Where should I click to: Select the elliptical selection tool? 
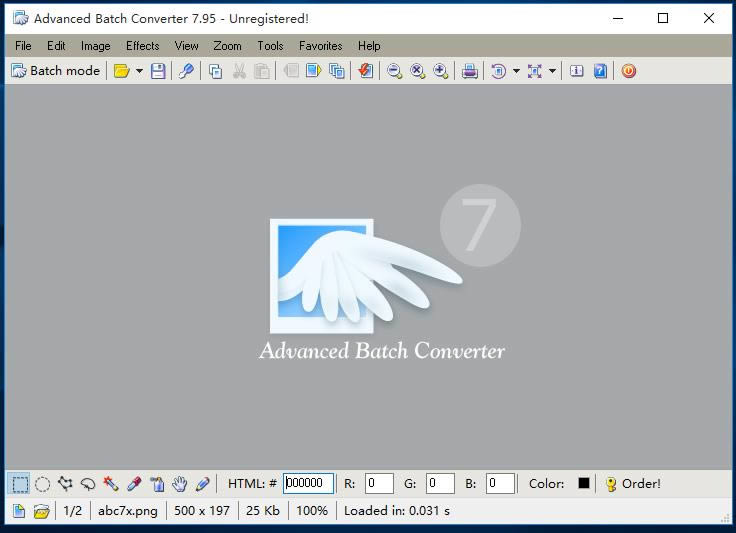(43, 483)
